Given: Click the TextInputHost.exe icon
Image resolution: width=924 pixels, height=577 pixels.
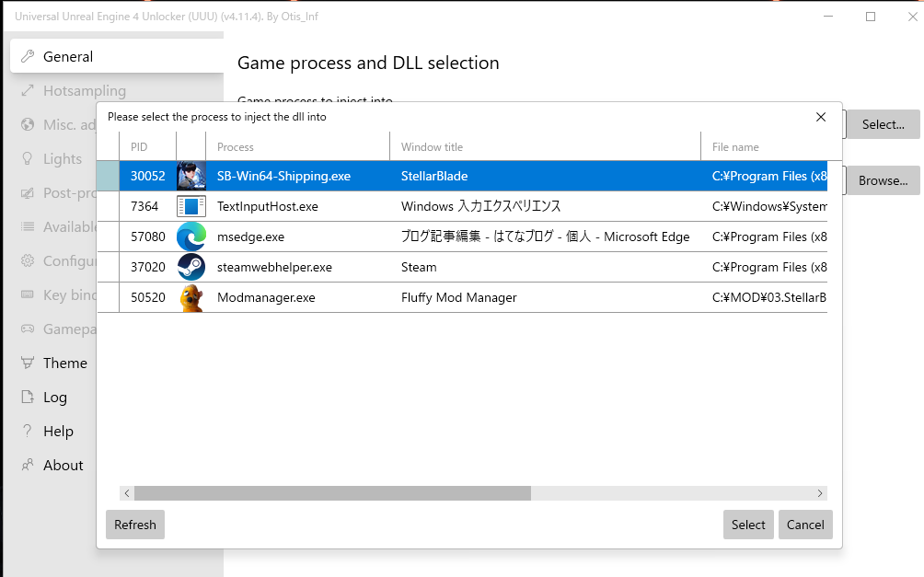Looking at the screenshot, I should [193, 206].
